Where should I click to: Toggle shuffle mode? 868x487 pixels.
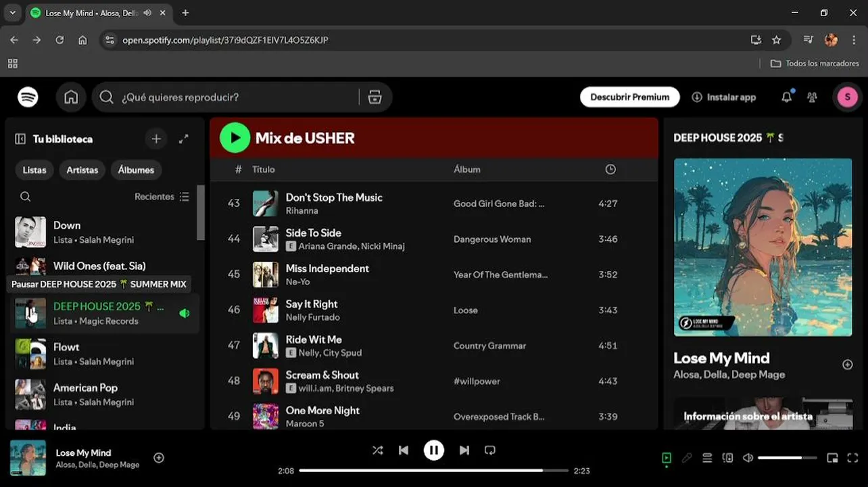377,450
